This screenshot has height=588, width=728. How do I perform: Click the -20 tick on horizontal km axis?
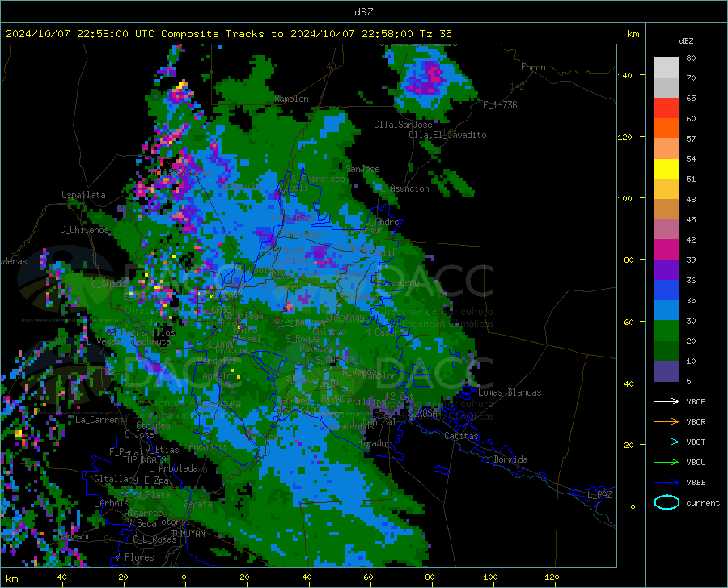point(121,577)
